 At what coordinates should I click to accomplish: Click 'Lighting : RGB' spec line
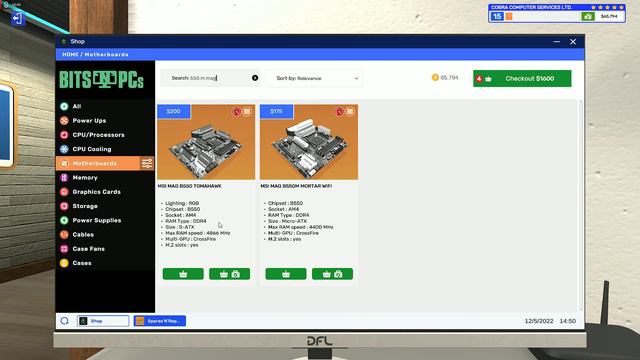(182, 203)
